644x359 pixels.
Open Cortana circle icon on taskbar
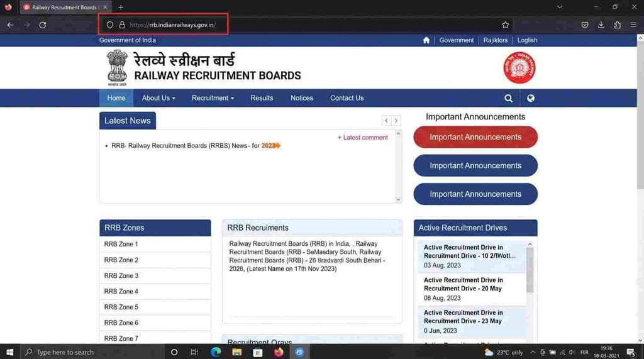(x=174, y=352)
